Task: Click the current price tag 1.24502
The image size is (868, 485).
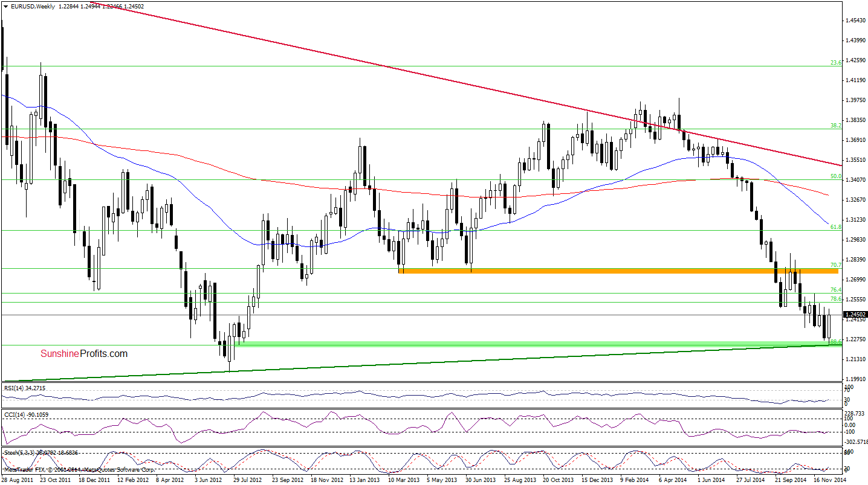Action: click(x=856, y=315)
